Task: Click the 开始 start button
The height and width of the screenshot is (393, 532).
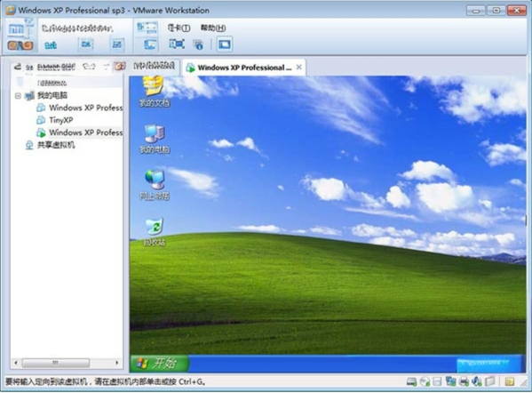Action: [x=159, y=364]
